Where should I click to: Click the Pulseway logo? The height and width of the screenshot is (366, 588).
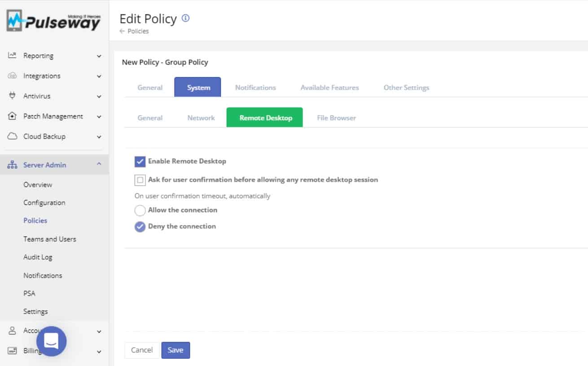[x=53, y=21]
